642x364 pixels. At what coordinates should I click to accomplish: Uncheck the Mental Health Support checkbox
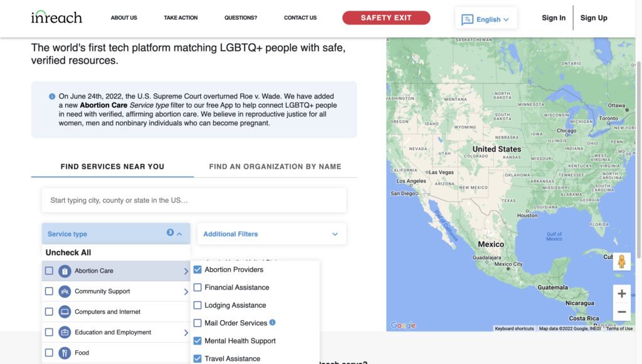(197, 341)
